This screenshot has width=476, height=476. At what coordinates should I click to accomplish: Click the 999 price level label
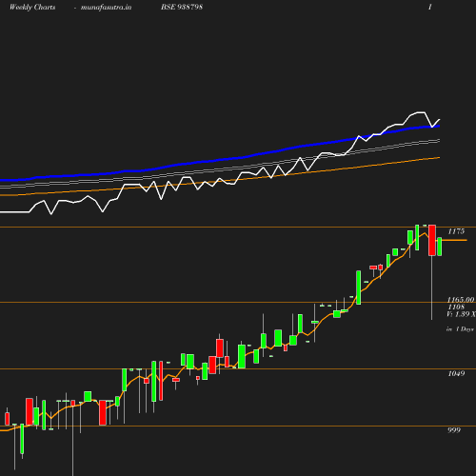(x=454, y=430)
